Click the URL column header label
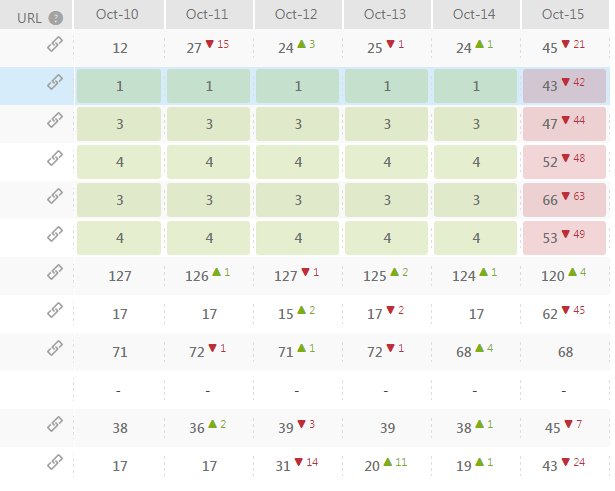This screenshot has height=491, width=615. [x=29, y=18]
